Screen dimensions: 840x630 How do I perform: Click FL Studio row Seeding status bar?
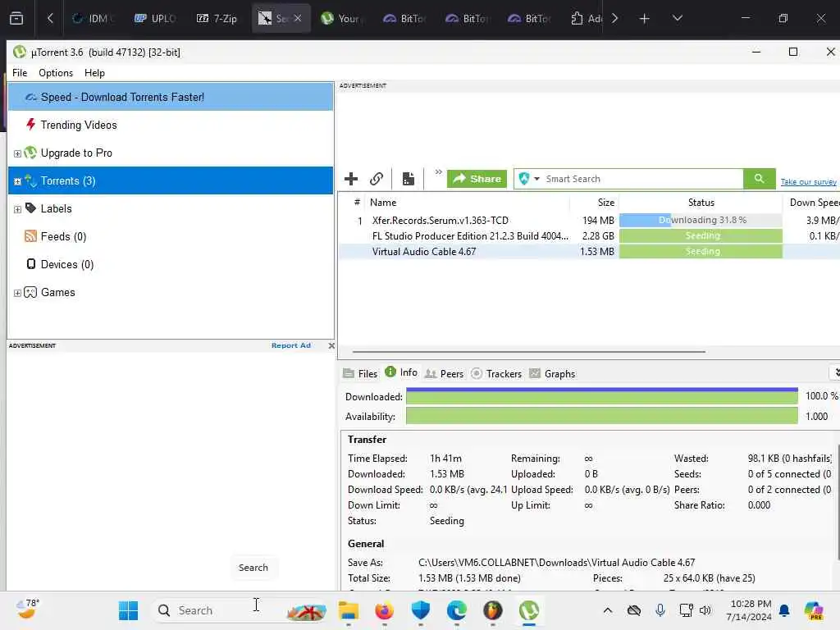pyautogui.click(x=701, y=235)
